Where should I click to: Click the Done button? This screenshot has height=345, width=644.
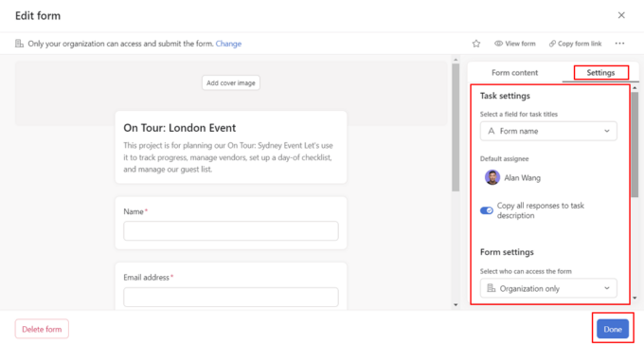tap(613, 329)
